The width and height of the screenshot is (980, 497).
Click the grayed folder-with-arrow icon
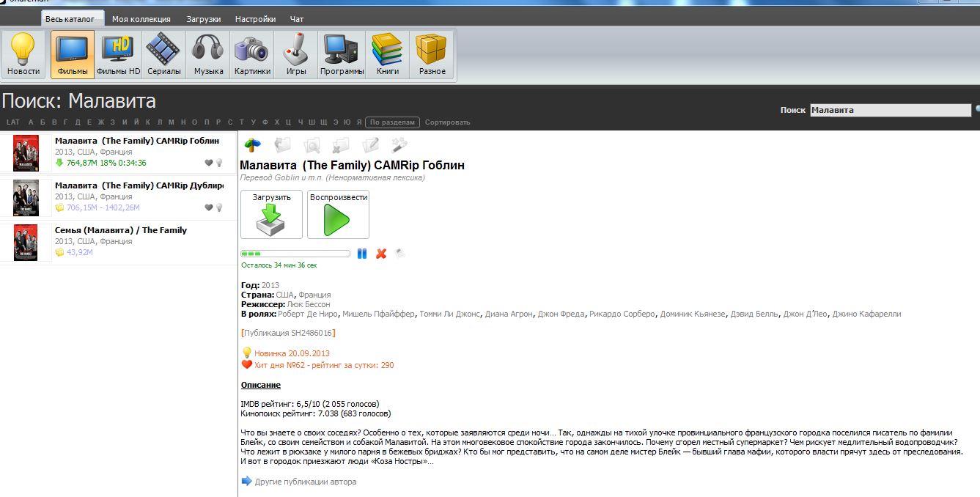(282, 145)
